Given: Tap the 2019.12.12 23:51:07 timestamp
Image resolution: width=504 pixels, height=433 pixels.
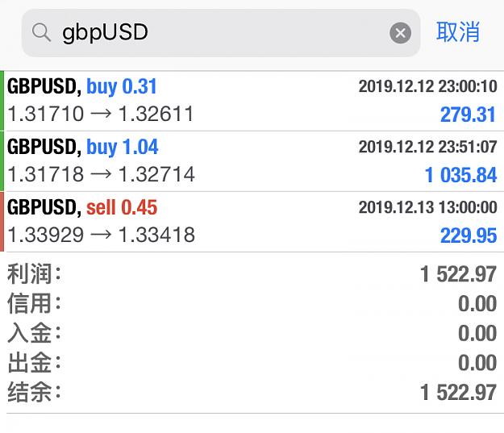Looking at the screenshot, I should pos(428,147).
